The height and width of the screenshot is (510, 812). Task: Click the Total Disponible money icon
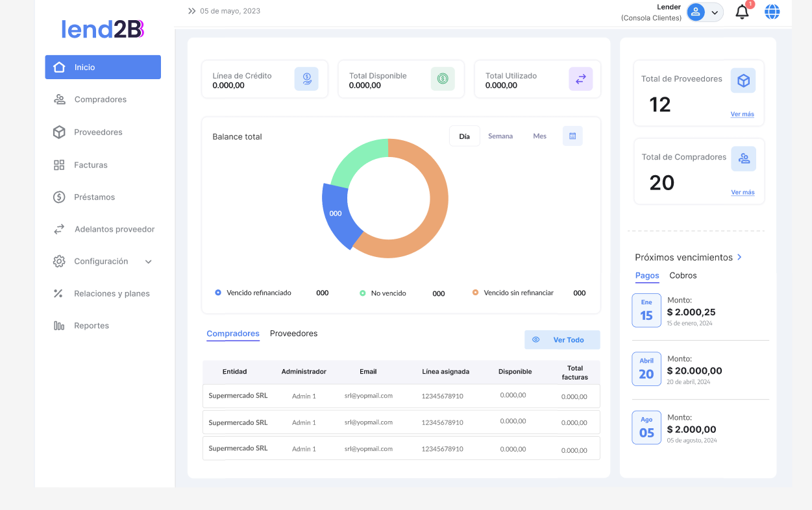(x=443, y=79)
